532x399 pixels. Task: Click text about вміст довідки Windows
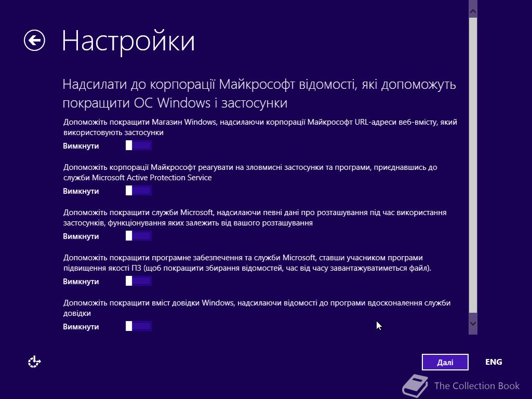click(257, 308)
